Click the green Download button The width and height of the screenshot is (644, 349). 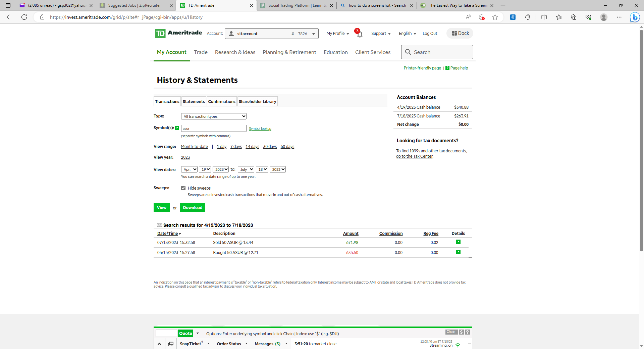pos(193,208)
